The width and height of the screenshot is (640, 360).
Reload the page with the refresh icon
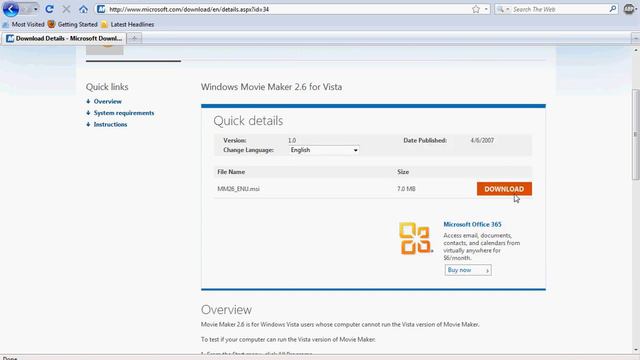click(x=49, y=9)
